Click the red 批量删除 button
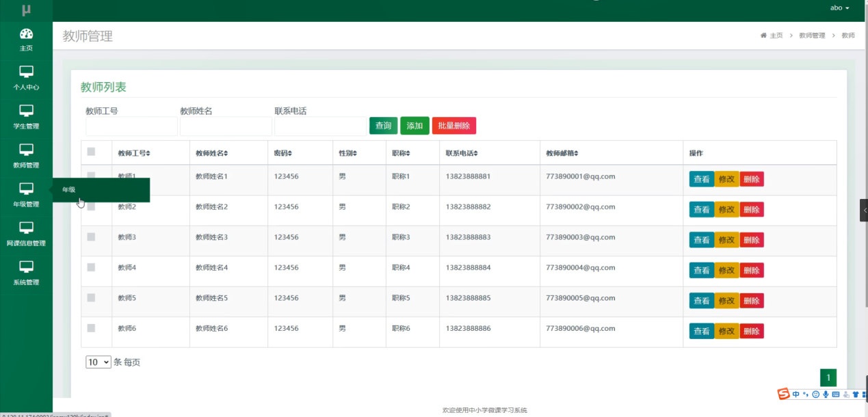Viewport: 868px width, 417px height. 454,126
